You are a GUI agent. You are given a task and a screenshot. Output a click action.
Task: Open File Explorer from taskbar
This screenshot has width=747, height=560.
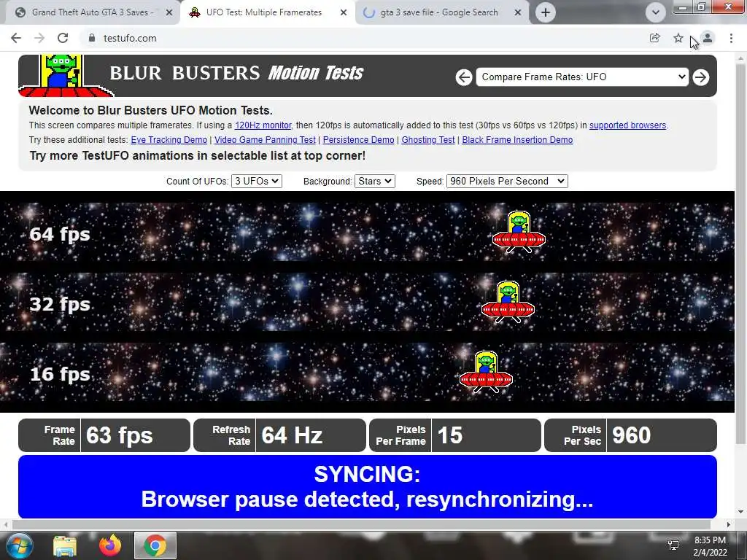65,545
